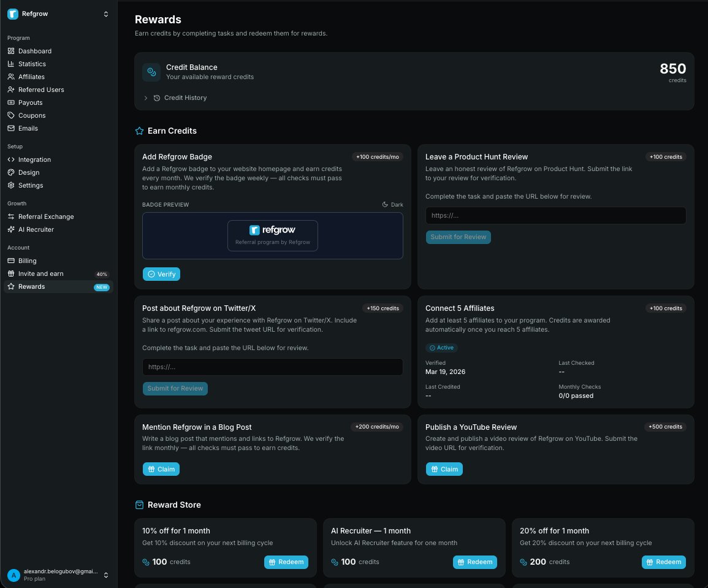The height and width of the screenshot is (588, 708).
Task: Click the user avatar A icon
Action: click(13, 575)
